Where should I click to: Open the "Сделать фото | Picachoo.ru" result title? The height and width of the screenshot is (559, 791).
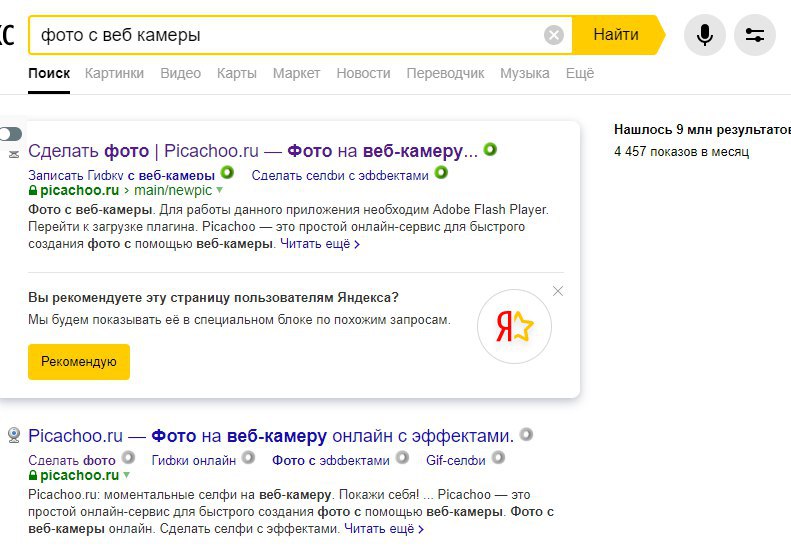point(253,150)
